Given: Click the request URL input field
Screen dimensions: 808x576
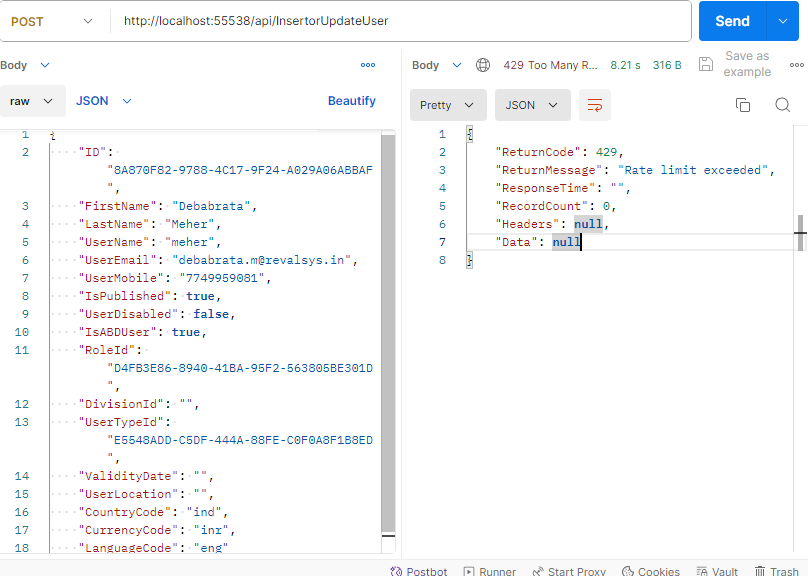Looking at the screenshot, I should [400, 21].
